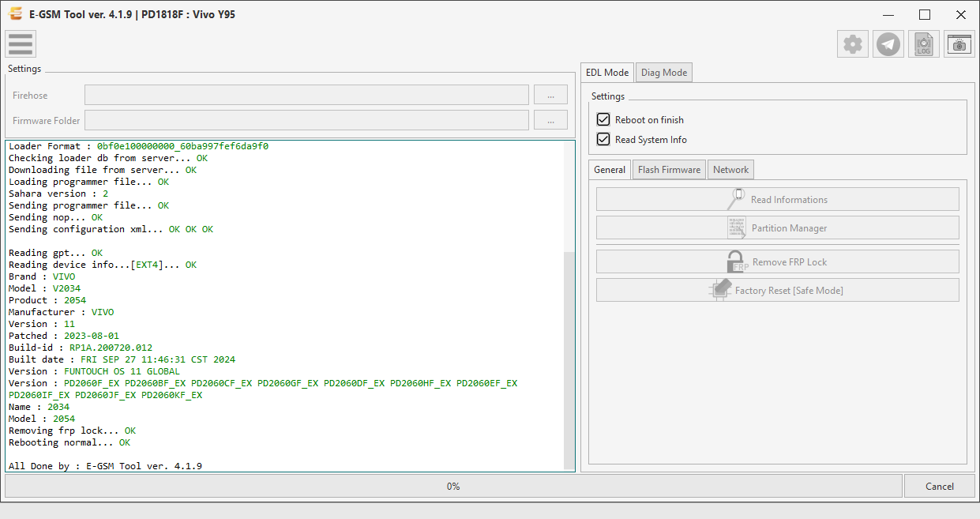This screenshot has width=980, height=519.
Task: Click the 'Loader Format' log line
Action: [139, 146]
